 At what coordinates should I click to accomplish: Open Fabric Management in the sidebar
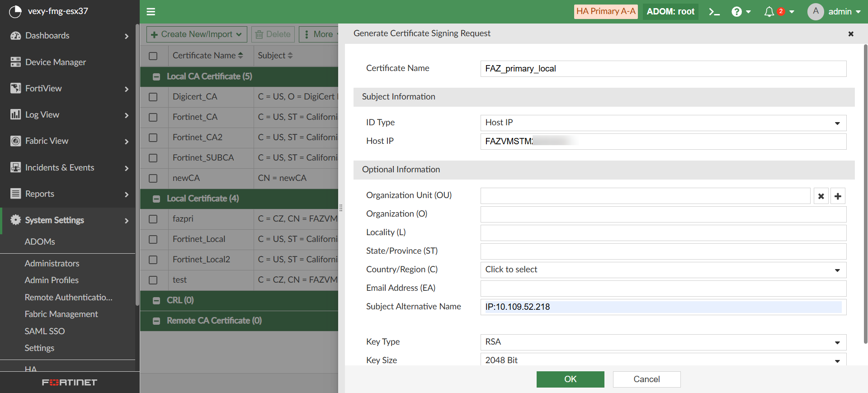point(61,314)
